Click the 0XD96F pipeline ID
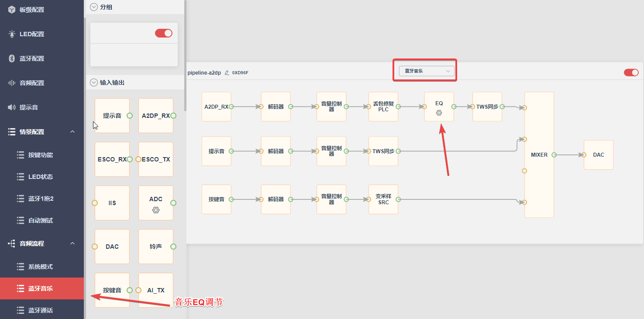The width and height of the screenshot is (644, 319). click(240, 73)
